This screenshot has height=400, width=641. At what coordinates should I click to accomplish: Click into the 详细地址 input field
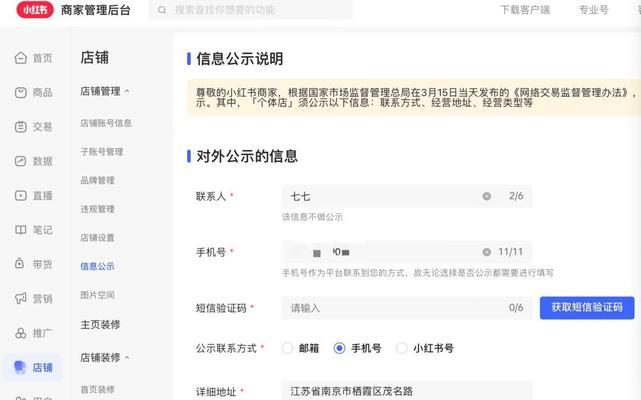(407, 391)
